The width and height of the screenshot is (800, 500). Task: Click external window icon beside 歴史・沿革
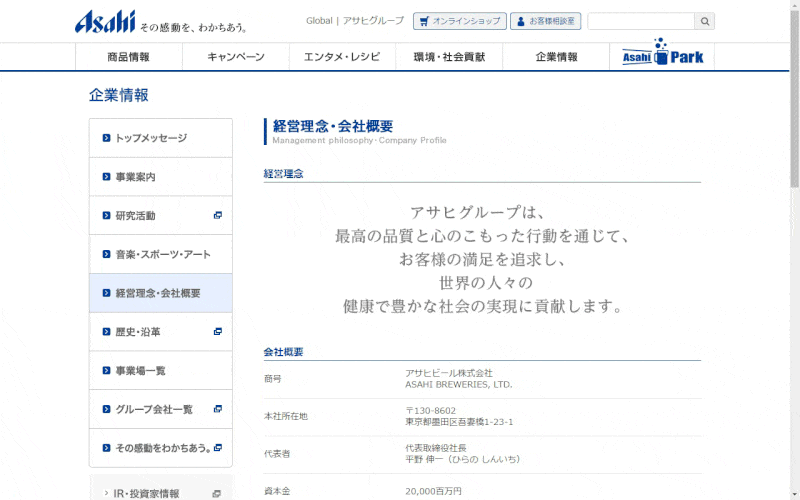point(218,332)
